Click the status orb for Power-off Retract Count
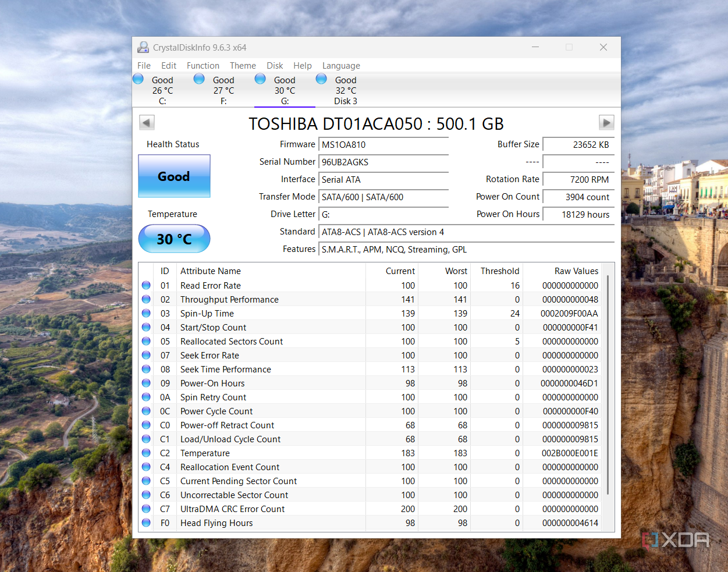 point(146,425)
